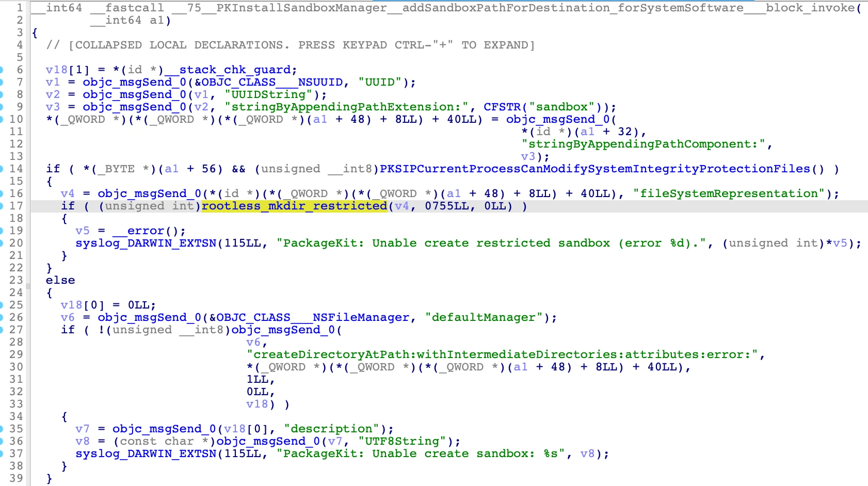
Task: Toggle breakpoint dot beside line 10
Action: 1,119
